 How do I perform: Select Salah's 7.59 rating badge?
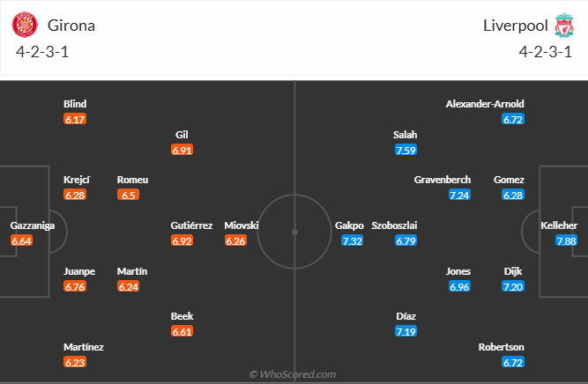[406, 151]
